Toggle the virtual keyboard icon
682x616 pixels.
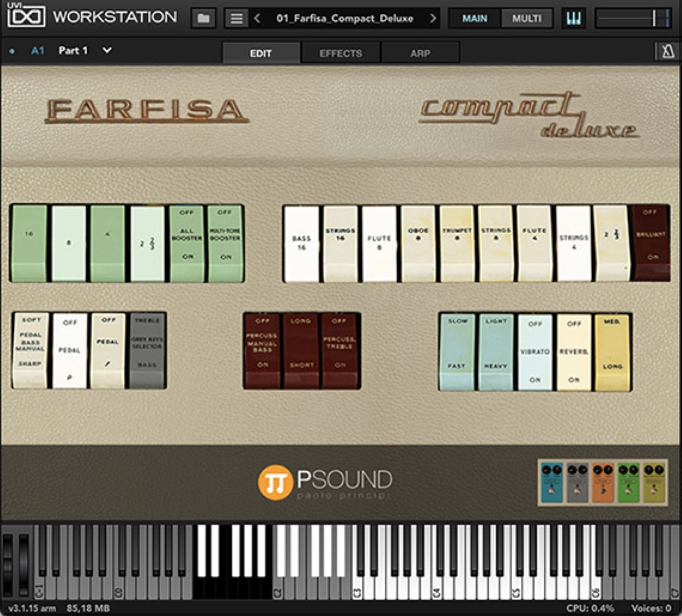click(573, 18)
